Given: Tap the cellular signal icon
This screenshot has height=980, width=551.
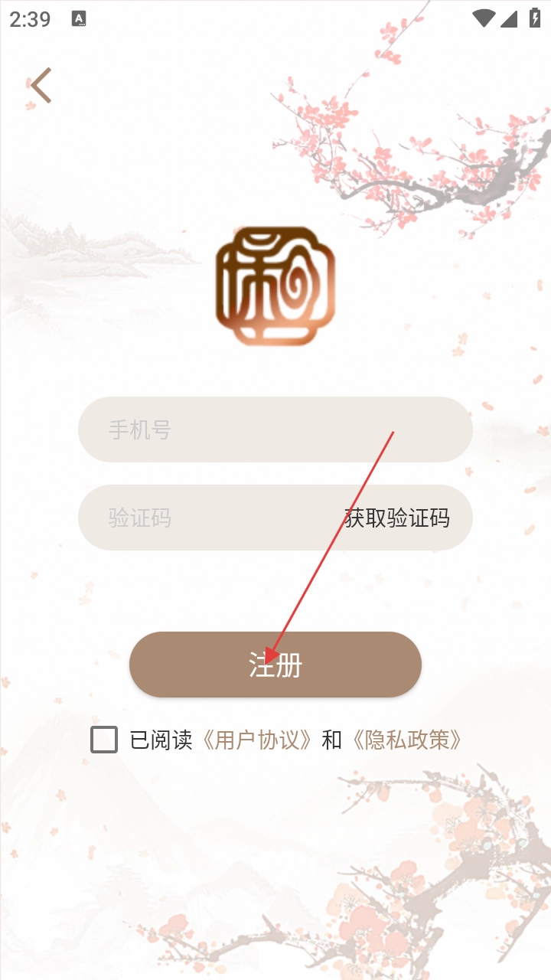Looking at the screenshot, I should pos(509,18).
